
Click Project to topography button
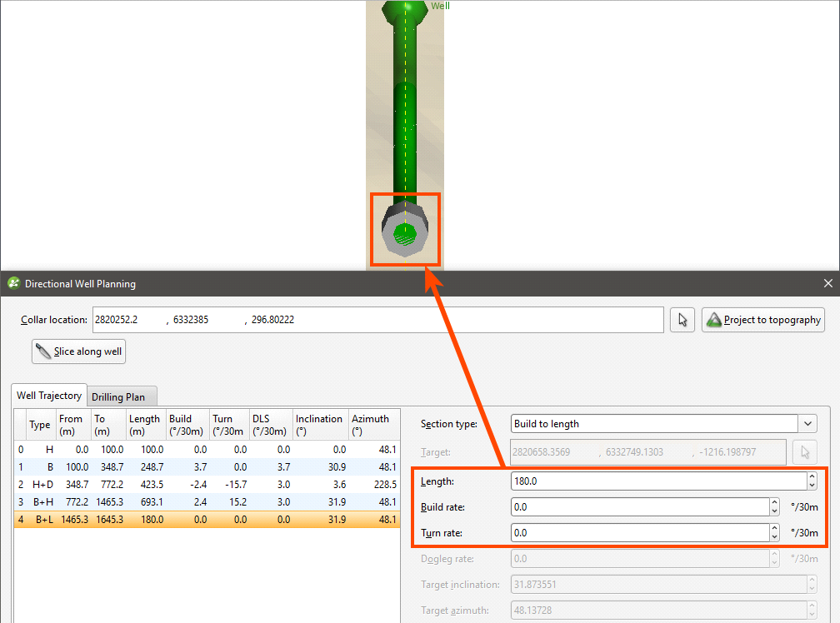point(763,320)
